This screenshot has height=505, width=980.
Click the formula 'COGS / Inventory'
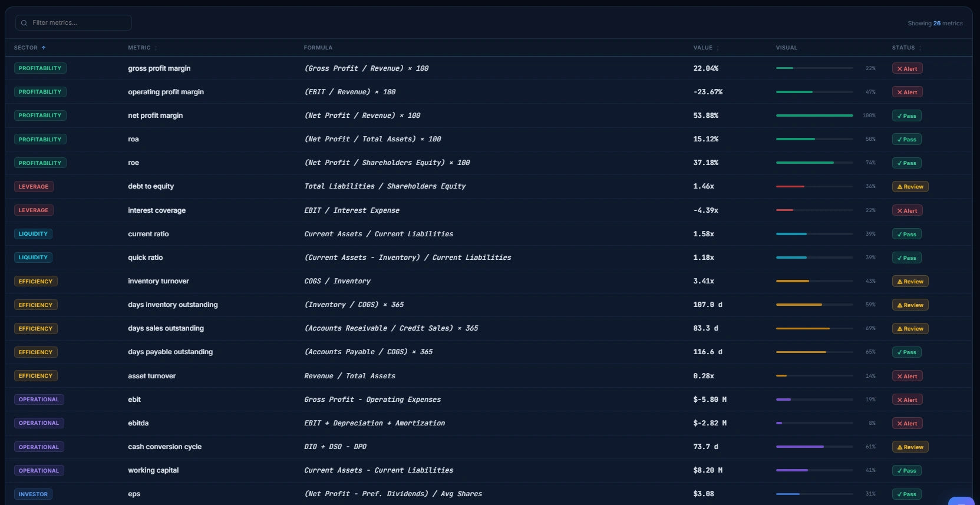[337, 281]
